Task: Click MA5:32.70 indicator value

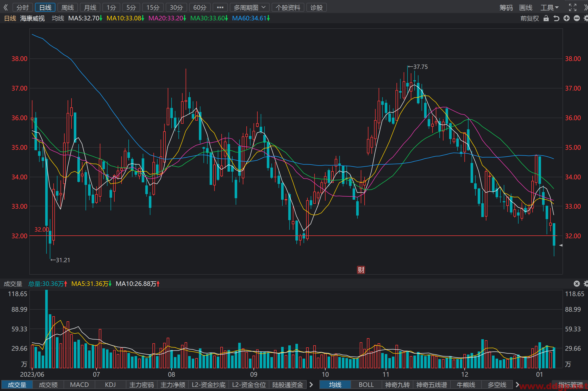Action: 85,18
